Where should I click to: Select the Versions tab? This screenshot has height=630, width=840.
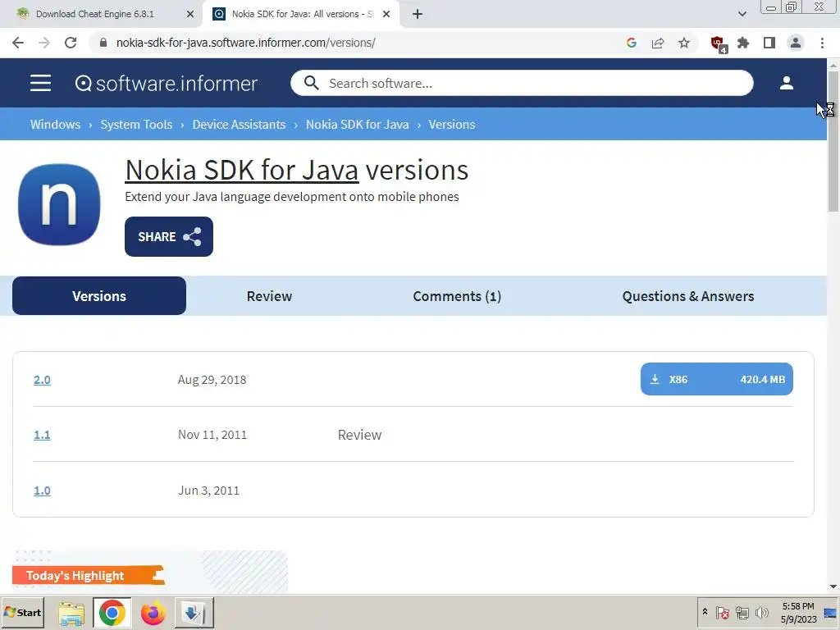99,295
